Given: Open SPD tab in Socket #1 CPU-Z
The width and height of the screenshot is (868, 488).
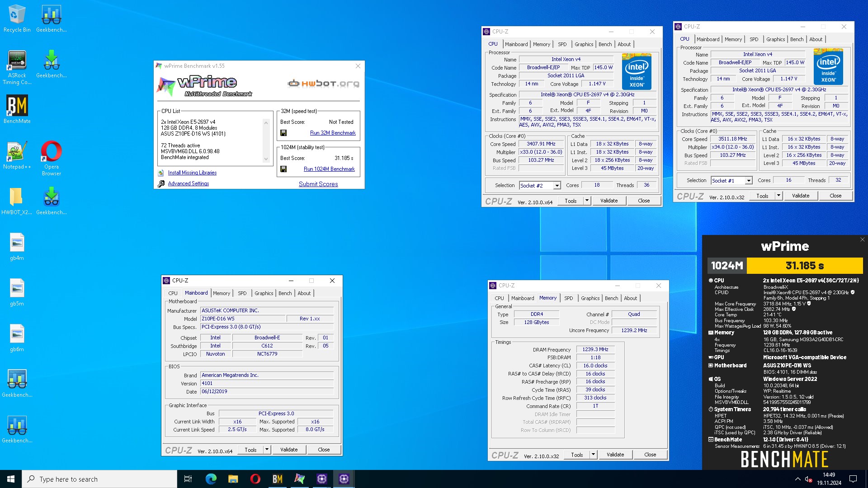Looking at the screenshot, I should [754, 39].
